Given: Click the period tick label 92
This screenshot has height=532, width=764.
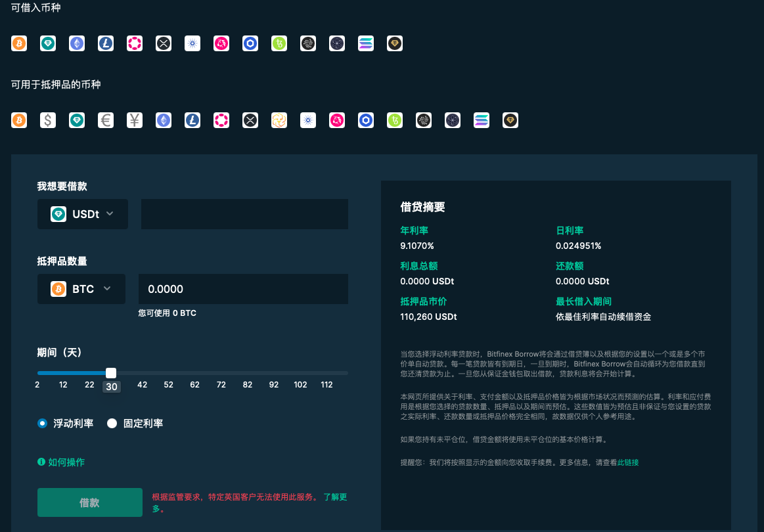Looking at the screenshot, I should click(x=274, y=385).
